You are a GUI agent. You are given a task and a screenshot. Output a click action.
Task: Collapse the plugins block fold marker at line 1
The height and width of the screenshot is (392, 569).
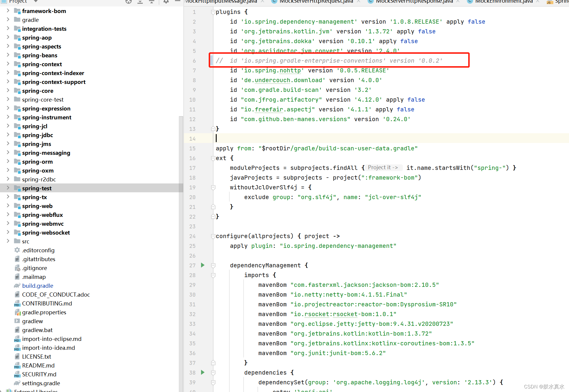click(x=213, y=12)
